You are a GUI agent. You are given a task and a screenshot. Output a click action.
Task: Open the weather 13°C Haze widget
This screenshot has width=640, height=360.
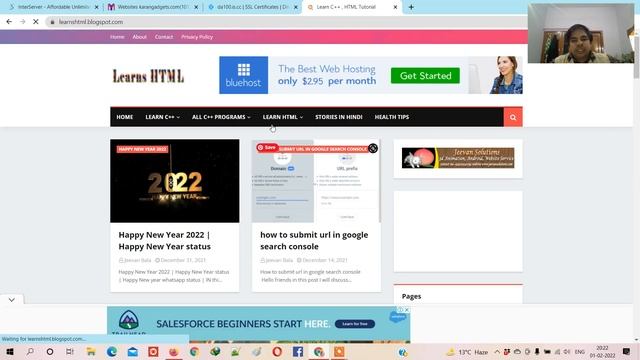point(468,352)
